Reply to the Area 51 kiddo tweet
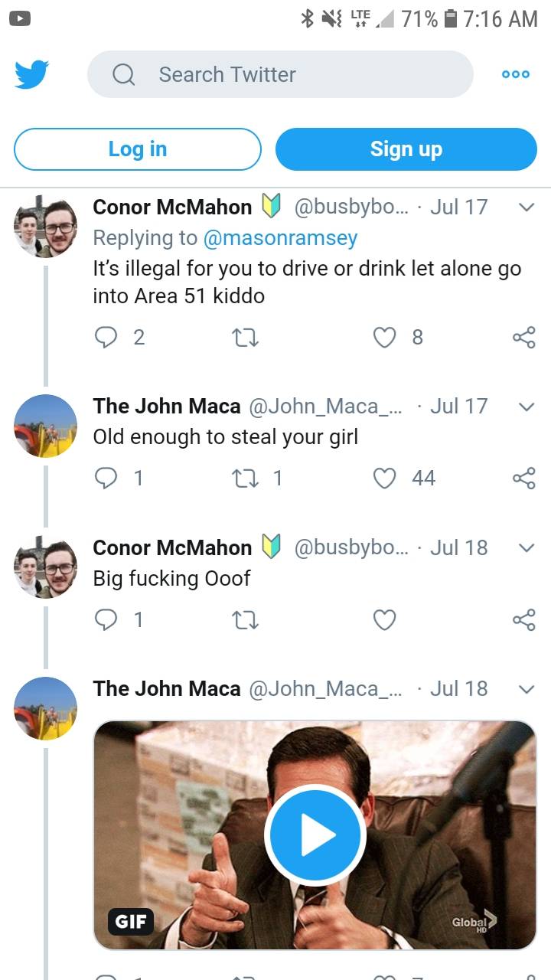The height and width of the screenshot is (980, 551). (105, 338)
